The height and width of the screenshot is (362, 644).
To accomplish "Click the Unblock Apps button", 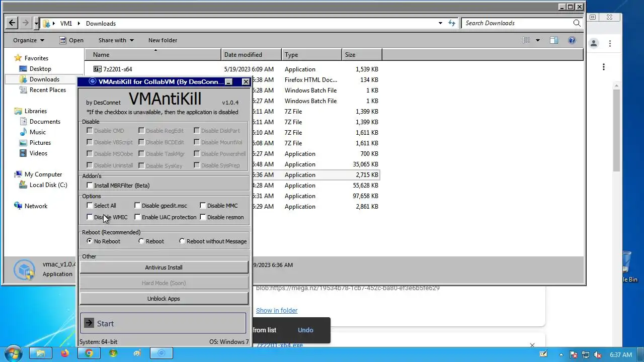I will pyautogui.click(x=164, y=299).
